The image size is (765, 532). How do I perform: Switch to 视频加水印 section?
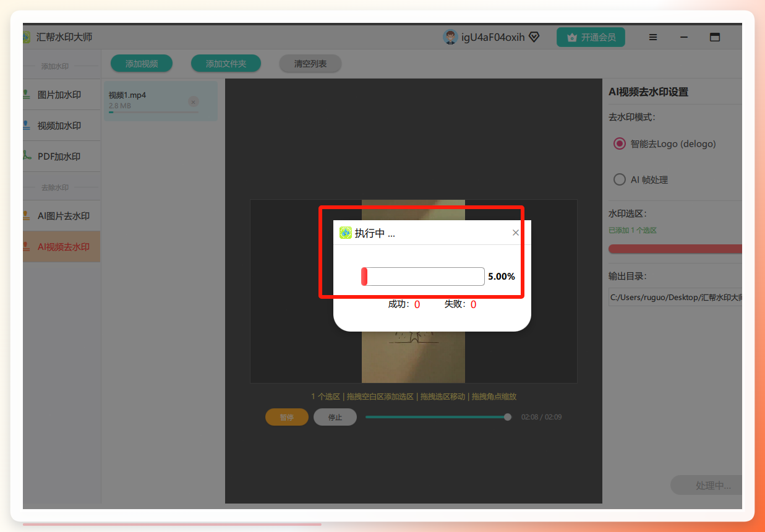(61, 126)
